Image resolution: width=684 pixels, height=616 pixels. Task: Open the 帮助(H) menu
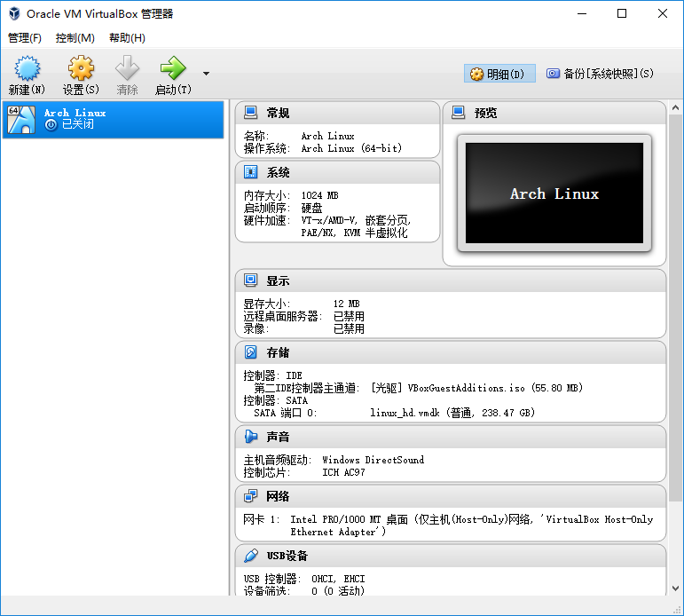pyautogui.click(x=127, y=38)
